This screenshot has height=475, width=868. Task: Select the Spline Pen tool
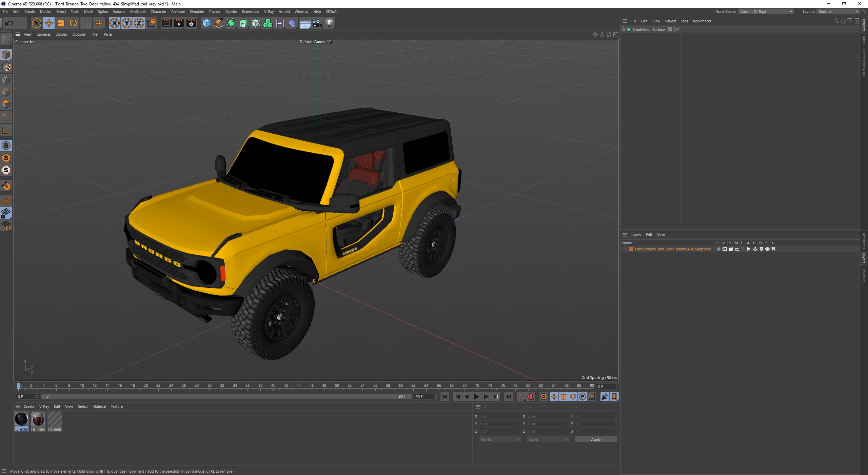(x=219, y=23)
